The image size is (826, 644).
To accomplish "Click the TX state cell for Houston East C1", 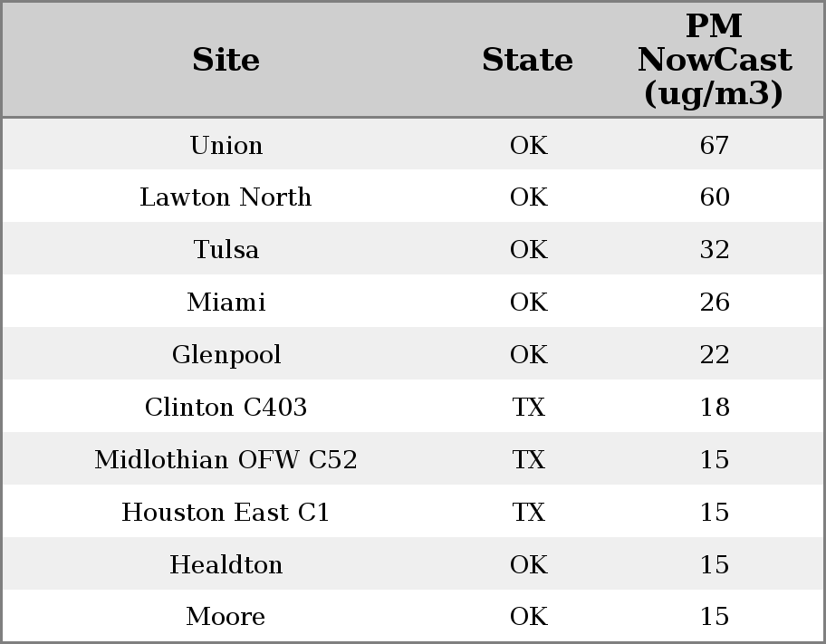I will 529,513.
